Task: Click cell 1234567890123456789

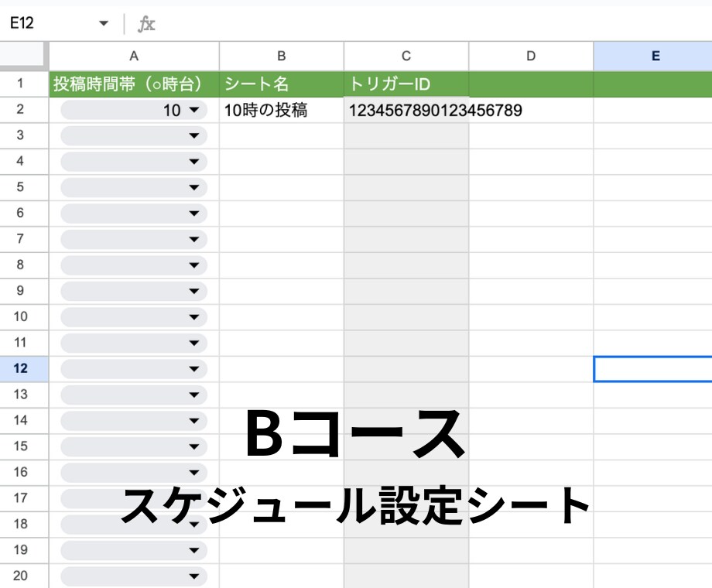Action: 406,111
